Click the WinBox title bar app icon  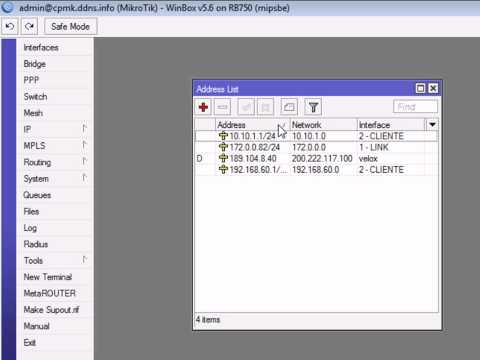(x=8, y=7)
